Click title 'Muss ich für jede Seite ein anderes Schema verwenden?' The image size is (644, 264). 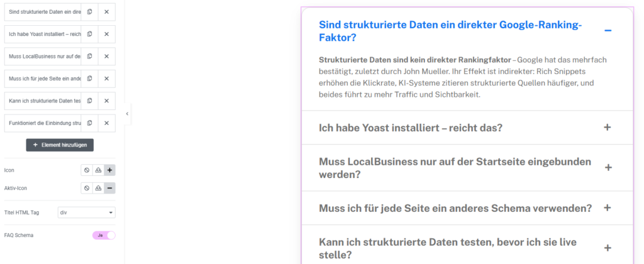click(x=455, y=208)
